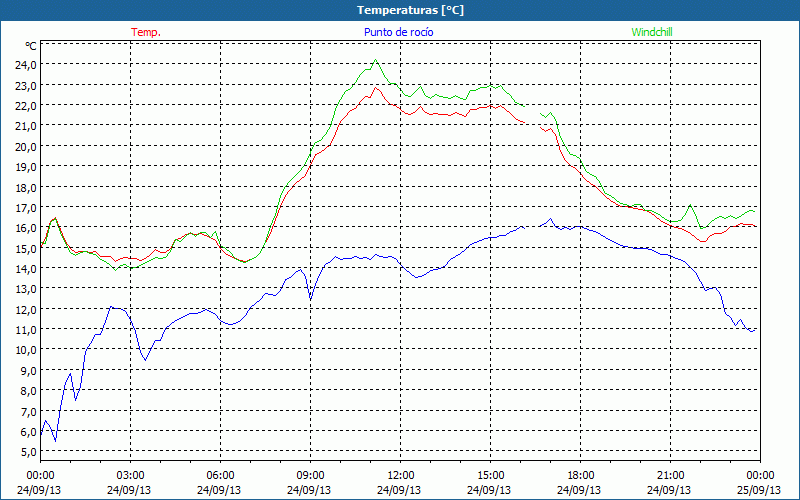Click the red temperature peak just above 22,0
Screen dimensions: 800x500
click(x=376, y=88)
